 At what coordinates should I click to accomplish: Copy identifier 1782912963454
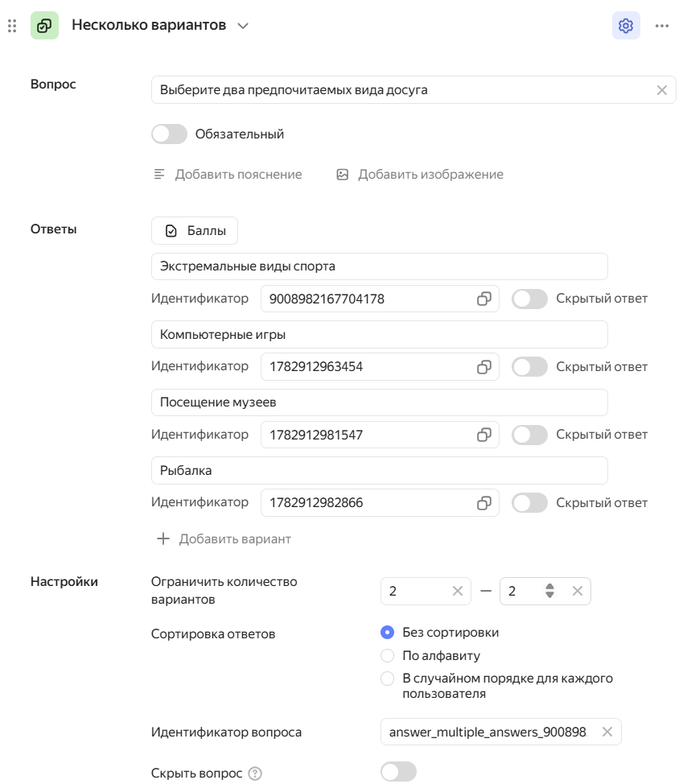pos(483,367)
